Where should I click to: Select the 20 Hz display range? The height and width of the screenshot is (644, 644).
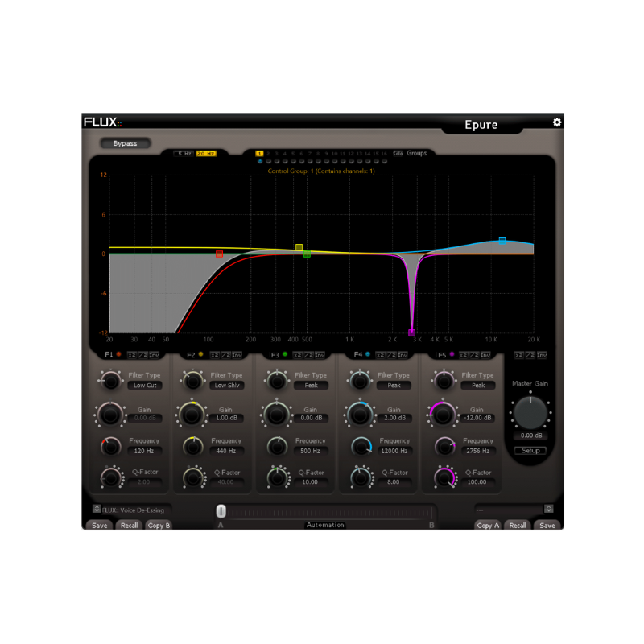206,153
